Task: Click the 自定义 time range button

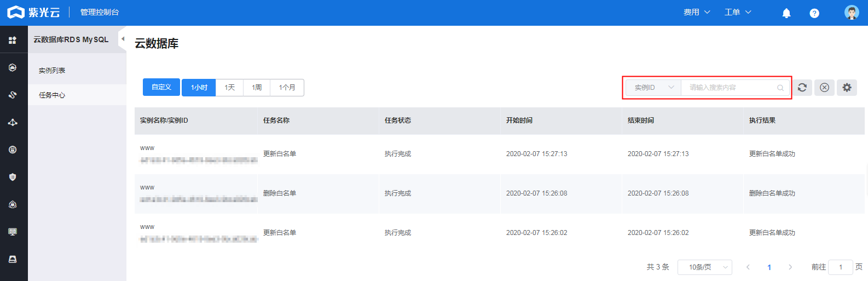Action: coord(161,87)
